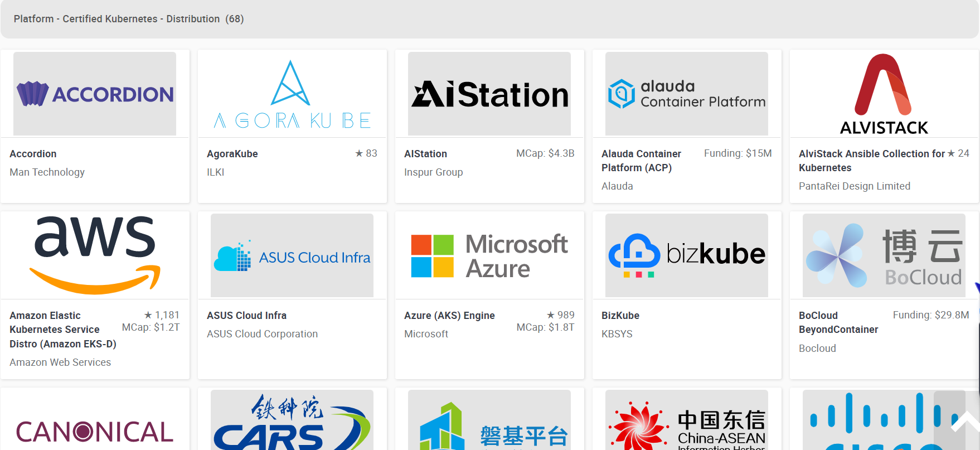Viewport: 980px width, 450px height.
Task: Click the MCap $4.3B value on AIStation
Action: click(x=545, y=153)
